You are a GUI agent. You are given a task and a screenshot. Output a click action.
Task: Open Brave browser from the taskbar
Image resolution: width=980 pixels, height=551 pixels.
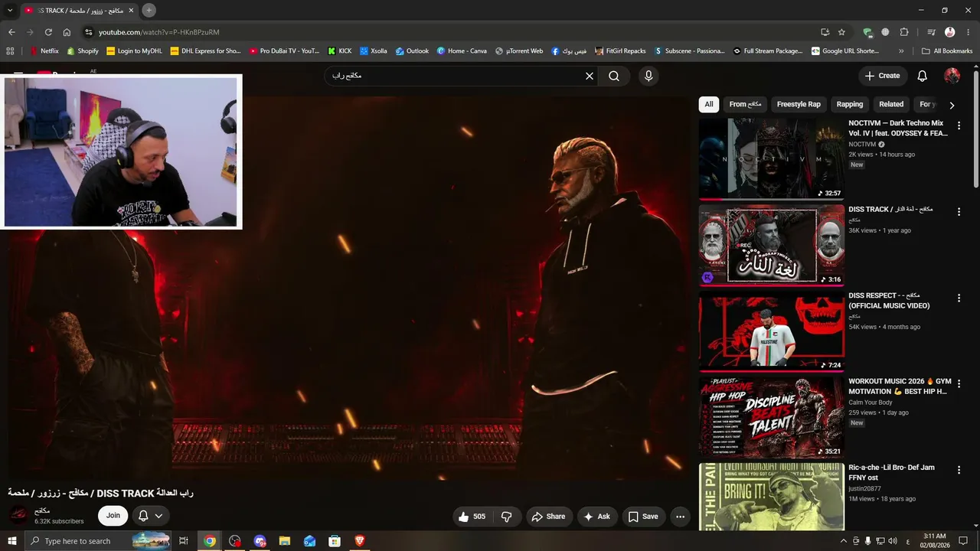tap(360, 541)
